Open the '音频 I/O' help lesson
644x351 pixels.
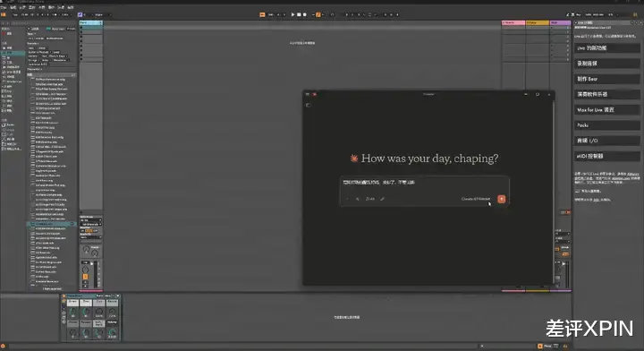606,141
